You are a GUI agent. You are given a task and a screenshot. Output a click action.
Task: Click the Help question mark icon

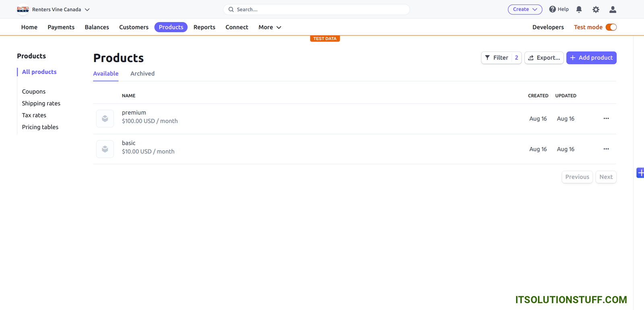pyautogui.click(x=553, y=9)
